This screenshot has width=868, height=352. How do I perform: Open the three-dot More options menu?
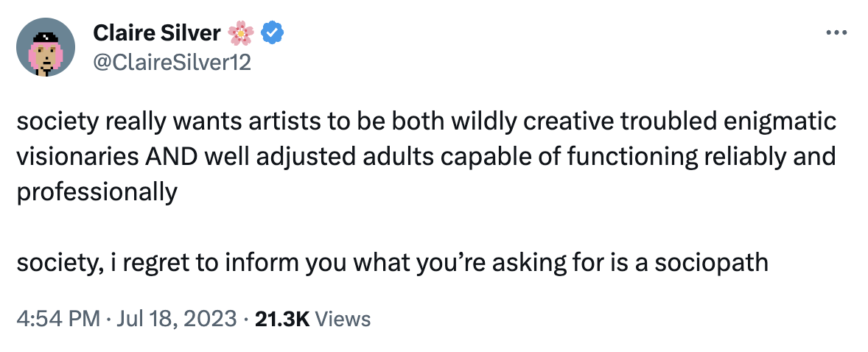click(833, 34)
